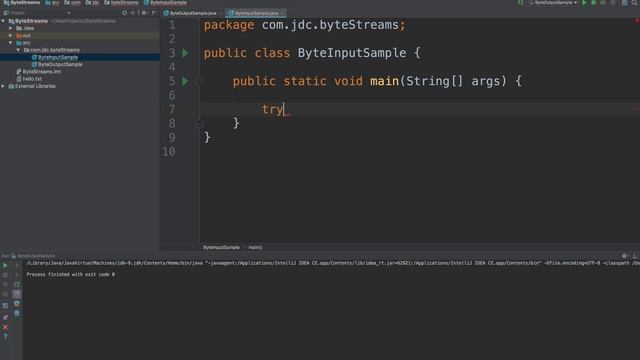Open ByteOutputSample class in project tree
This screenshot has width=640, height=360.
pyautogui.click(x=60, y=64)
